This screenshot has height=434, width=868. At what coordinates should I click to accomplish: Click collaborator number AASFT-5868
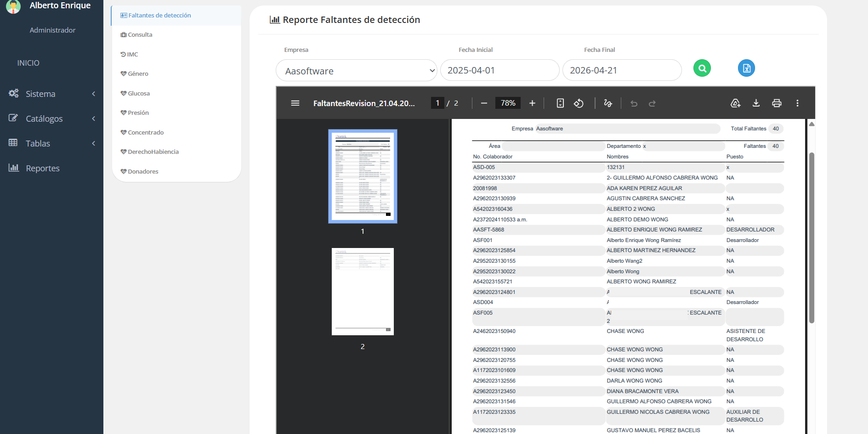488,230
